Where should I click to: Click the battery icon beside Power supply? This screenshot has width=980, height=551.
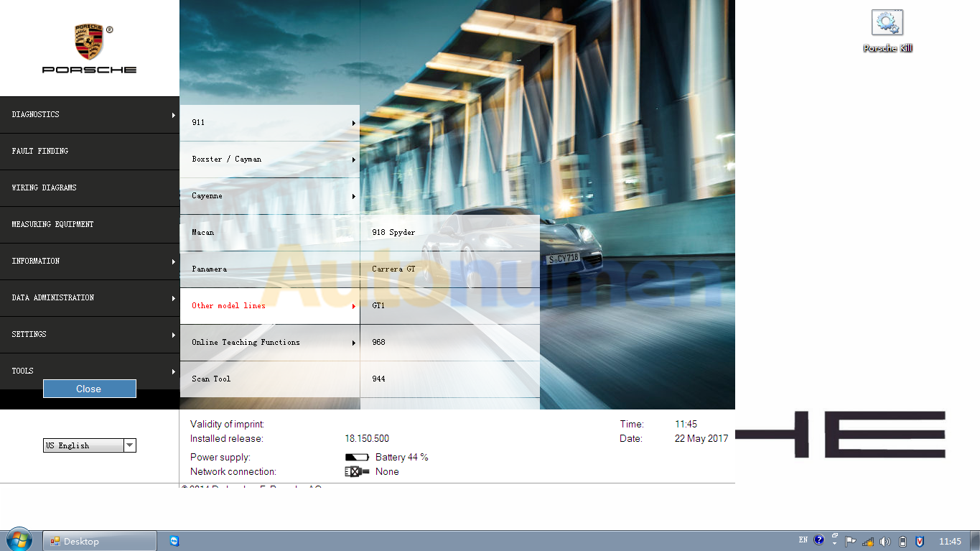357,457
